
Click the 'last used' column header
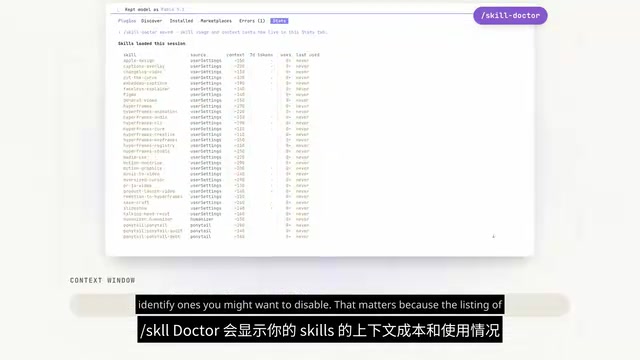click(x=308, y=55)
